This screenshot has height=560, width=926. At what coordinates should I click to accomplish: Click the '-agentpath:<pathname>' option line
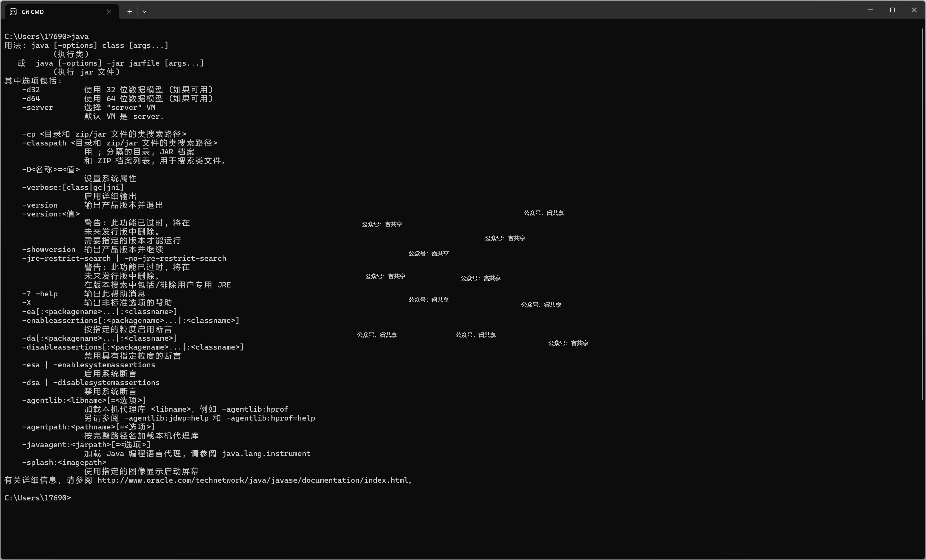(89, 427)
